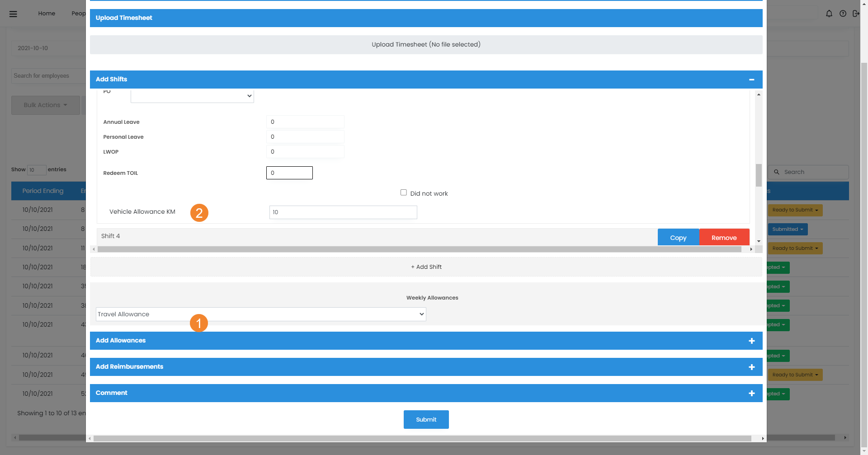The height and width of the screenshot is (455, 868).
Task: Click the shifts panel vertical scrollbar thumb
Action: [x=759, y=175]
